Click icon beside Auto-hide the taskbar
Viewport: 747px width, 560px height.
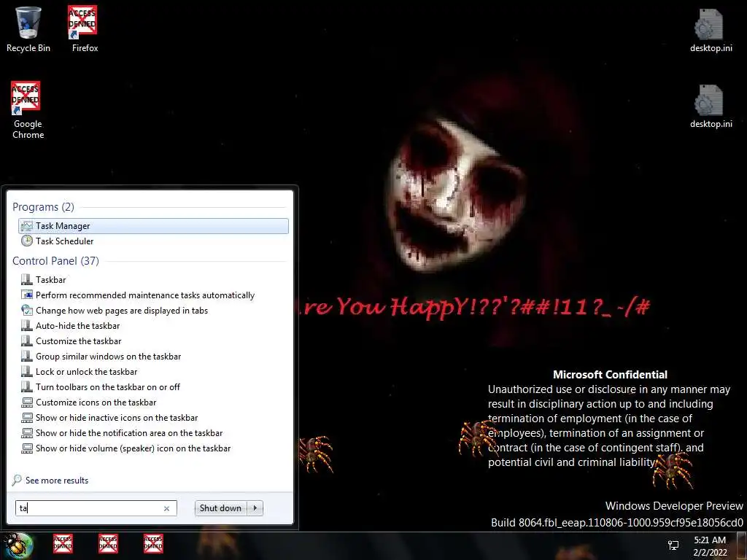point(27,326)
